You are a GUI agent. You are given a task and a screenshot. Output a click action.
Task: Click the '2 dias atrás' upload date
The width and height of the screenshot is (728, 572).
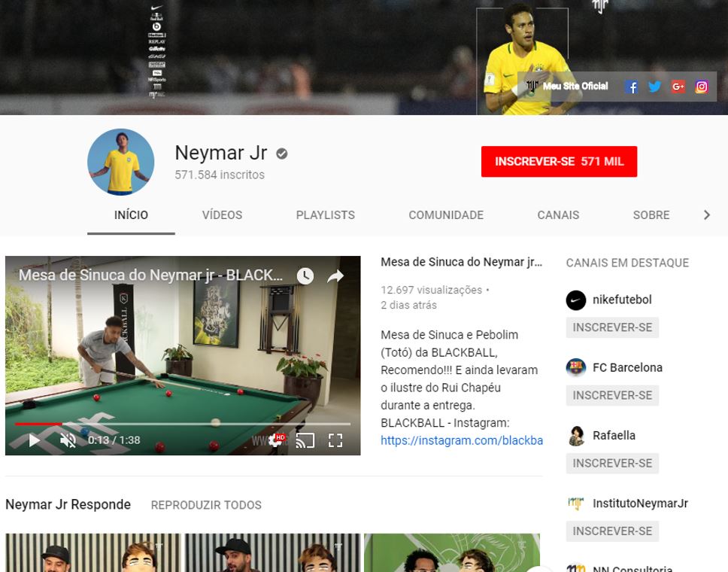[x=408, y=306]
